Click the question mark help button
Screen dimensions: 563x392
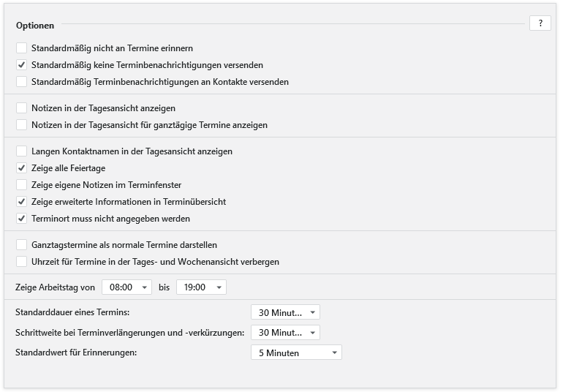pyautogui.click(x=540, y=23)
